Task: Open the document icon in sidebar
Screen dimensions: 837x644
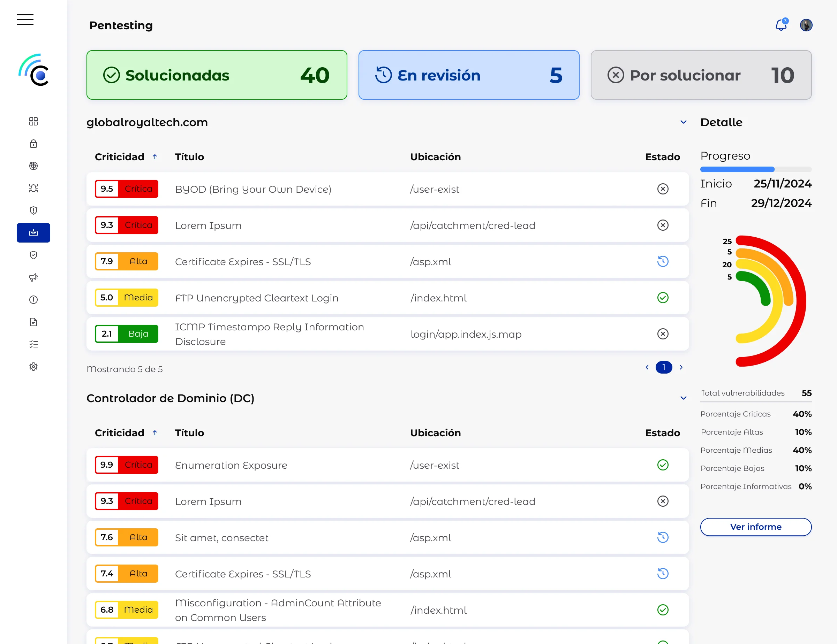Action: click(33, 322)
